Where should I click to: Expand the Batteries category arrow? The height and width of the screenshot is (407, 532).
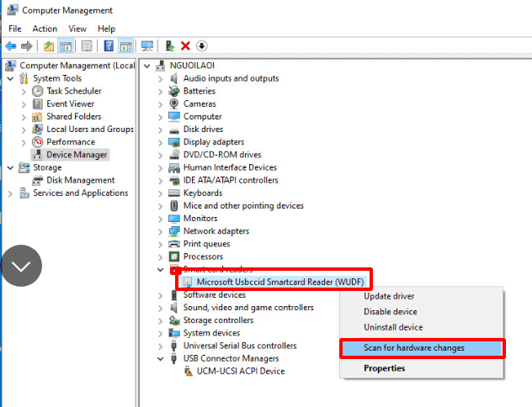tap(160, 92)
